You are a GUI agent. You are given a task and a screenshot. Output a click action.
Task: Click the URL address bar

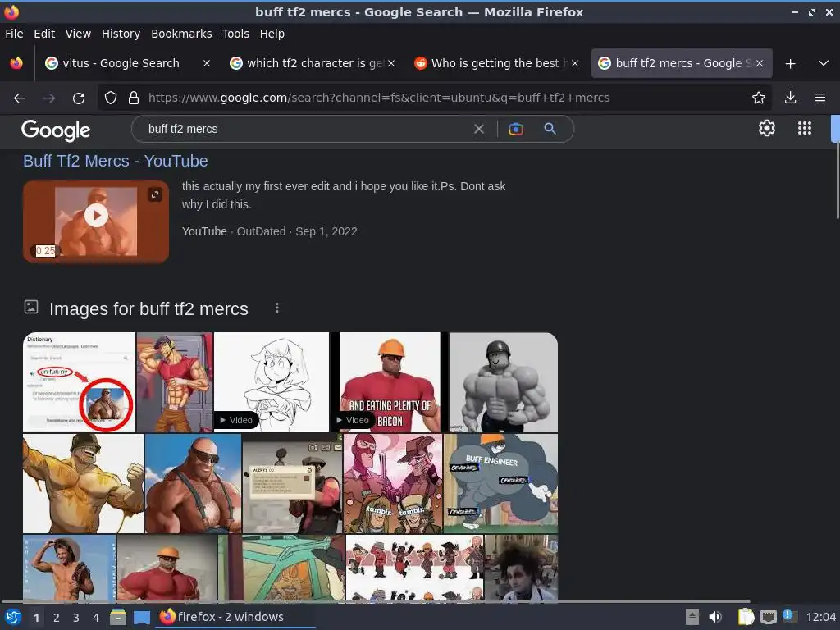(434, 98)
